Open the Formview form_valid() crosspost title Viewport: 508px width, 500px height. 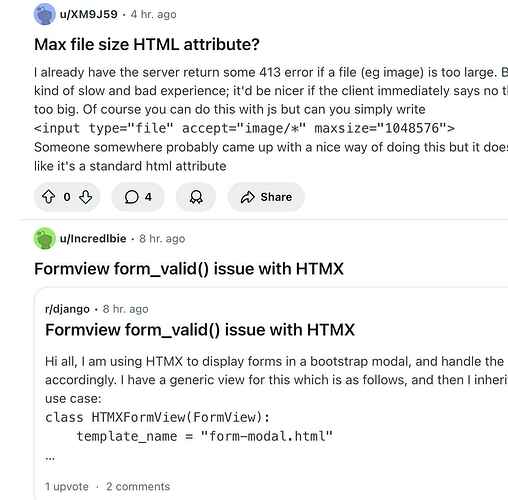(189, 269)
